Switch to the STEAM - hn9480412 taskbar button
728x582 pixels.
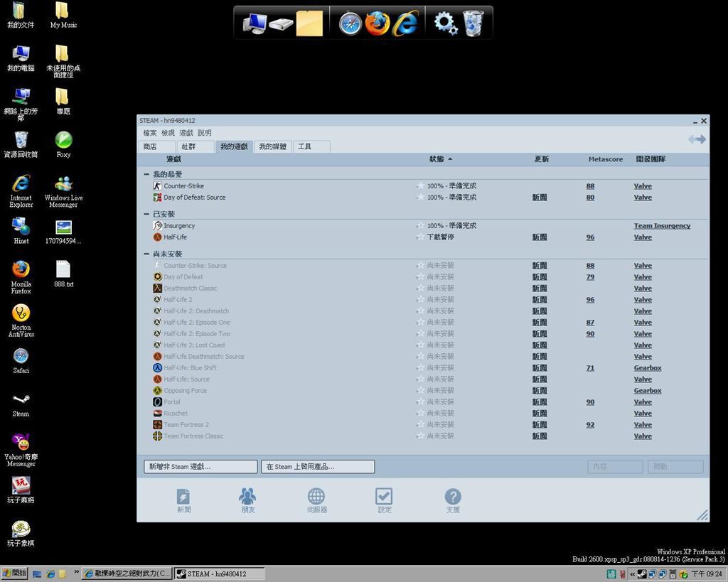click(x=220, y=573)
